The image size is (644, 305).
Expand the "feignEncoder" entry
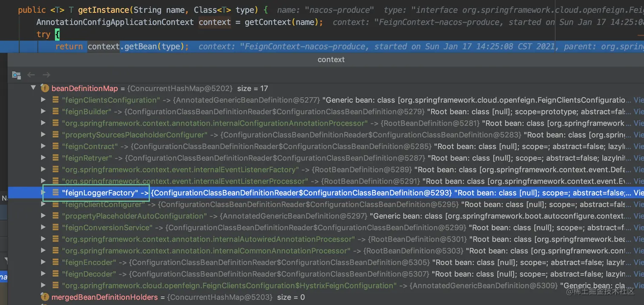pos(43,262)
